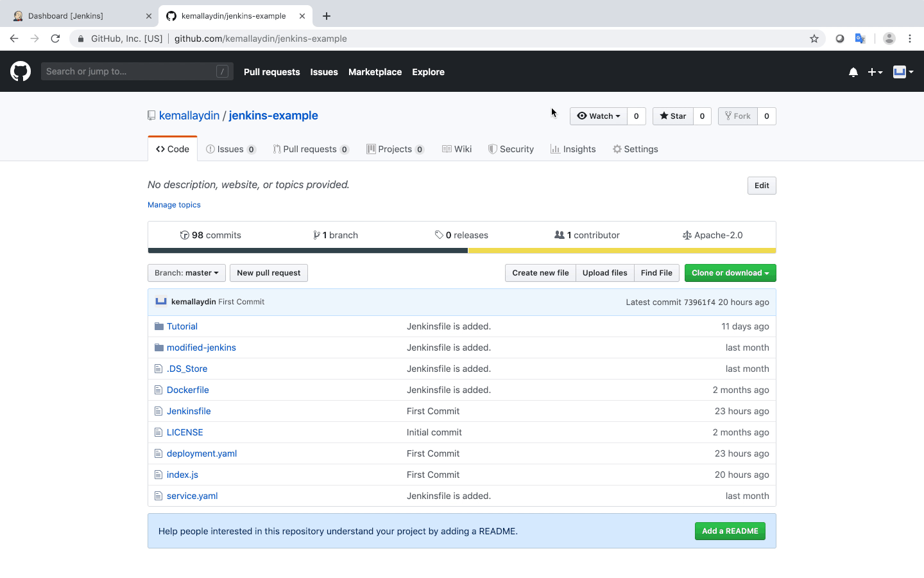Click the slash shortcut icon in the search box
The height and width of the screenshot is (578, 924).
222,71
